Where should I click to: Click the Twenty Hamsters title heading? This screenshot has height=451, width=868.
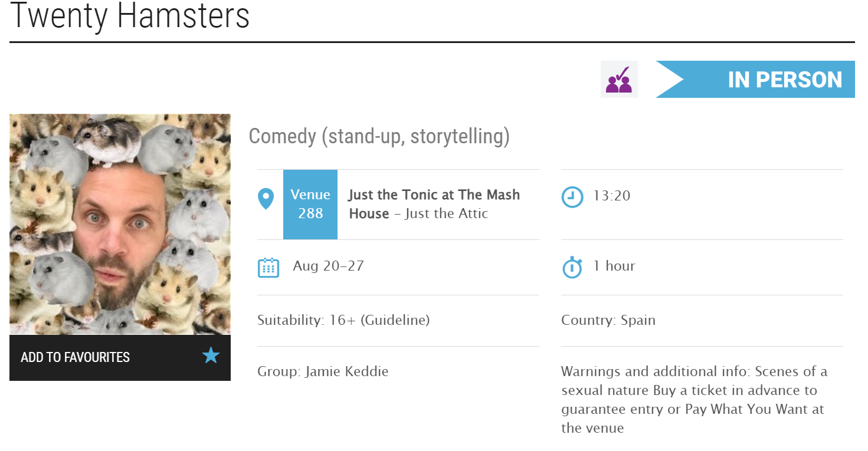click(x=130, y=17)
